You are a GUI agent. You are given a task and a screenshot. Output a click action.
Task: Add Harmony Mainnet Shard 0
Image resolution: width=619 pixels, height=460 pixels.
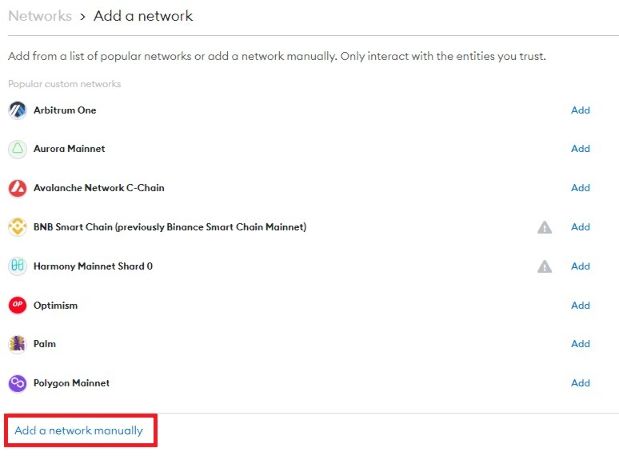(580, 266)
